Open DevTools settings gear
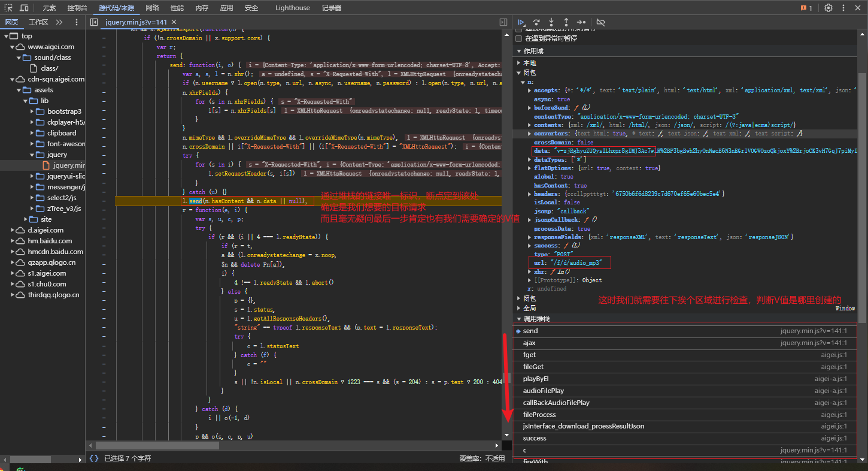This screenshot has height=471, width=868. 828,8
